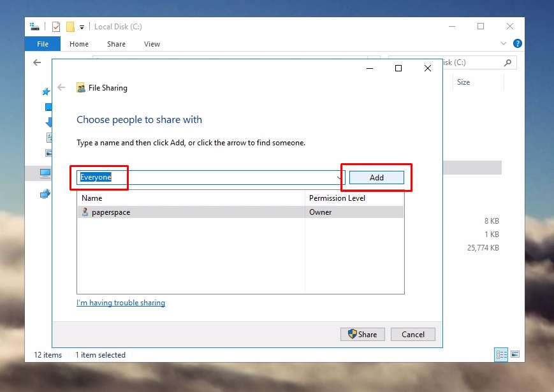Close the File Sharing dialog
Screen dimensions: 554x392
(x=428, y=68)
